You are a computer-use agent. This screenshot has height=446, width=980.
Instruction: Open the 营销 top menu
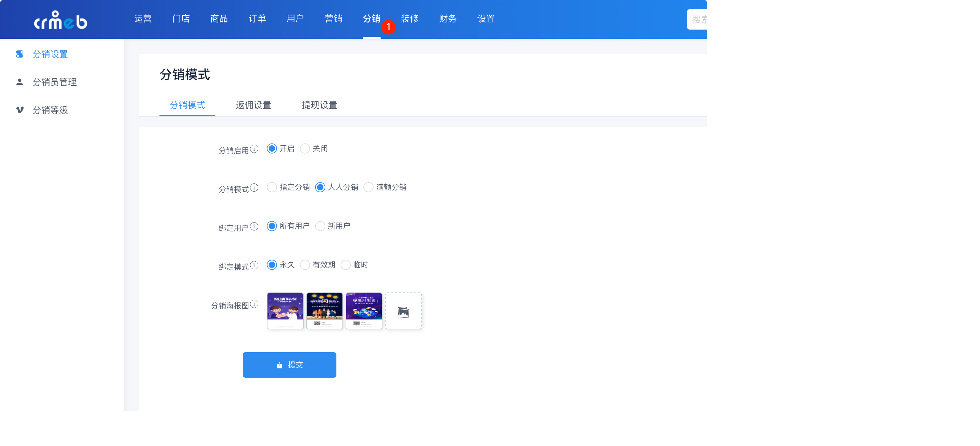[x=334, y=19]
